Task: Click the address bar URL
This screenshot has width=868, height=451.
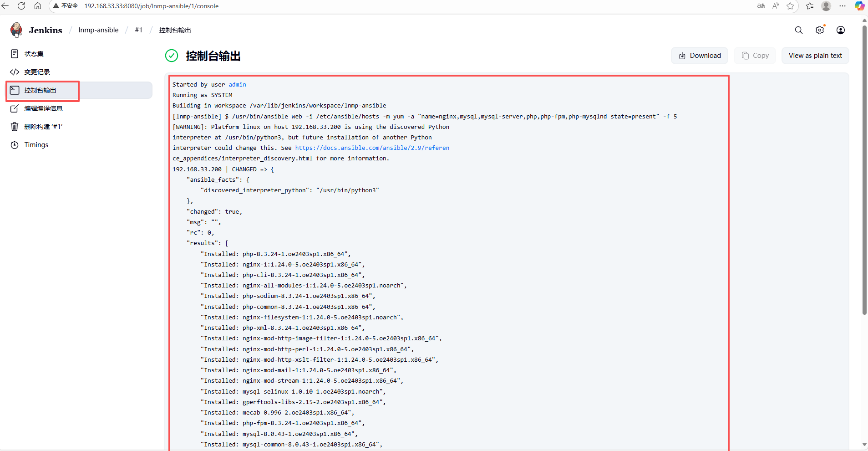Action: [151, 6]
